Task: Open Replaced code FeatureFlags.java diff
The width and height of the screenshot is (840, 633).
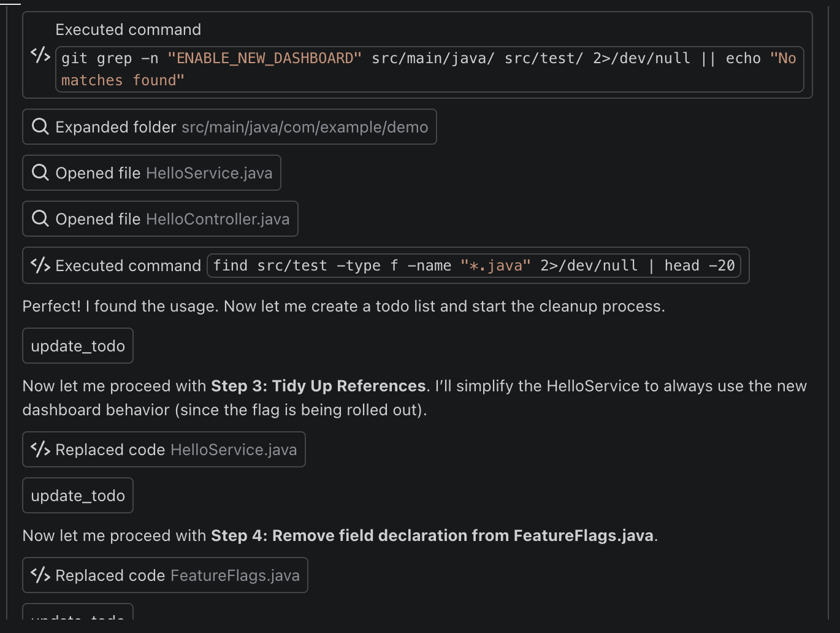Action: [235, 575]
